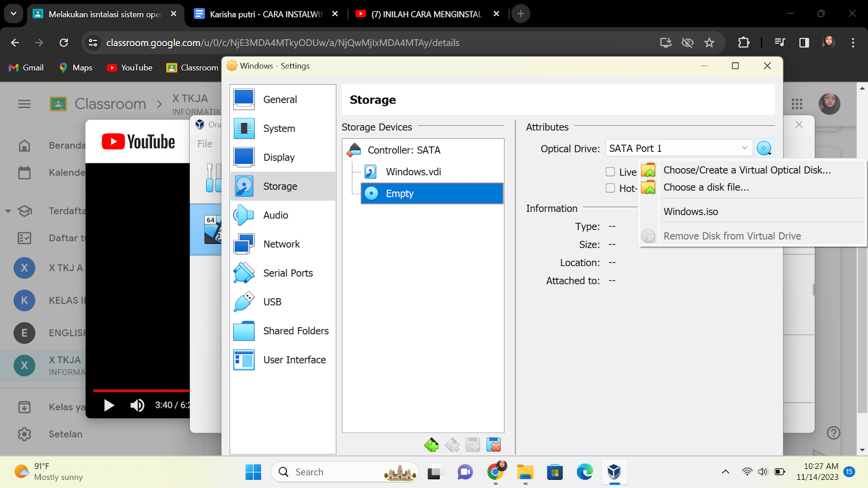This screenshot has height=488, width=868.
Task: Click the address bar URL
Action: pos(283,42)
